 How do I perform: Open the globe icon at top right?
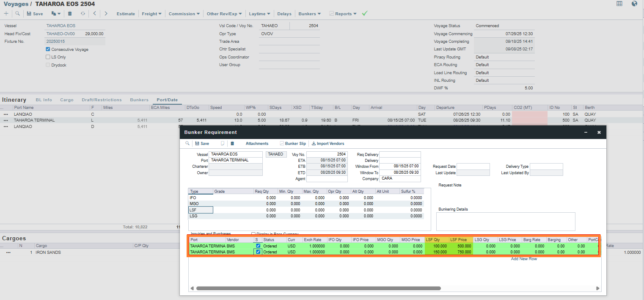pyautogui.click(x=634, y=4)
